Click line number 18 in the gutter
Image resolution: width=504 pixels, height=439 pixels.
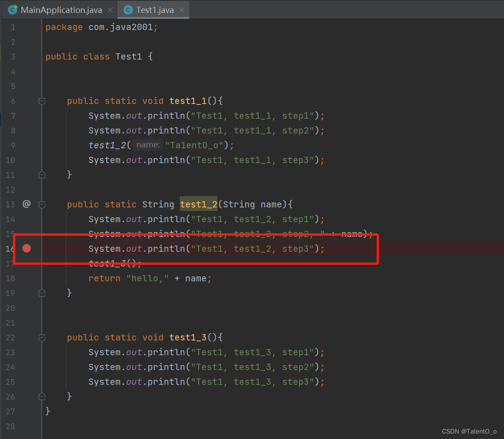[x=10, y=279]
